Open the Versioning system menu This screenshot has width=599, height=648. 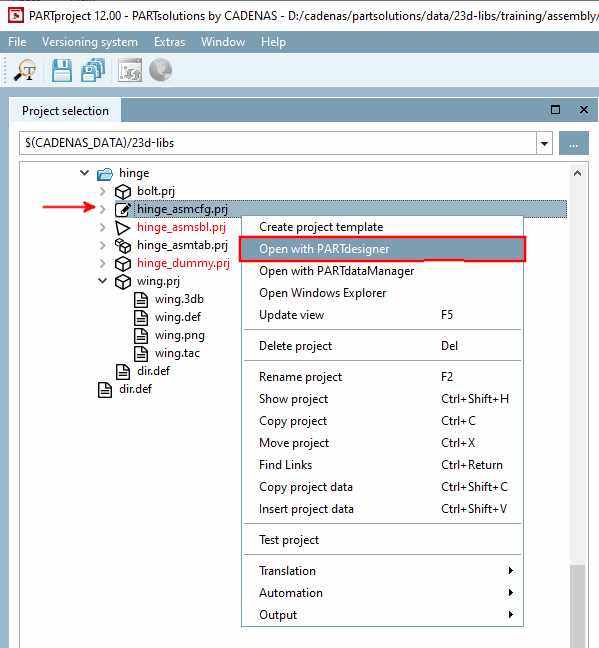tap(90, 42)
